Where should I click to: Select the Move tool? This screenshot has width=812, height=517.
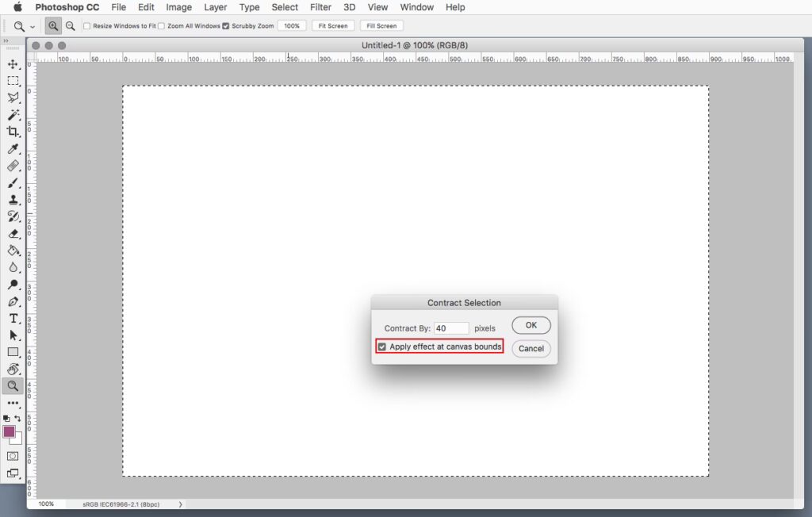[x=13, y=64]
